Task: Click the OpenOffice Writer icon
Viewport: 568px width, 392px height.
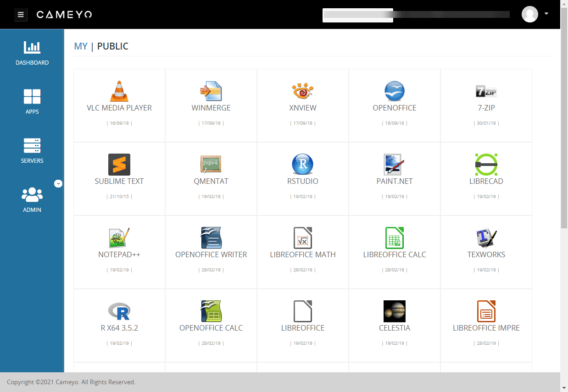Action: point(211,237)
